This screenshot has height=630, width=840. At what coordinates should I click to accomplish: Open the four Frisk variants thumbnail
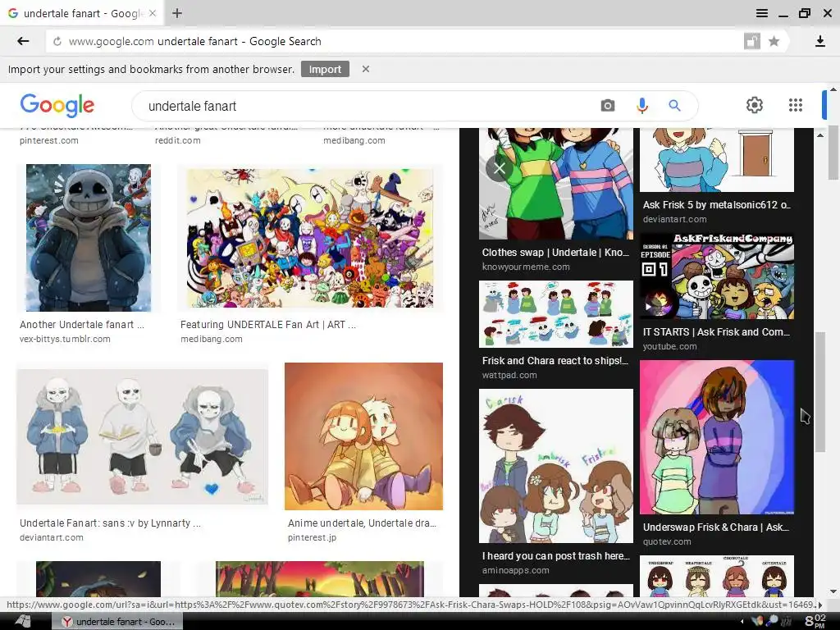(717, 577)
